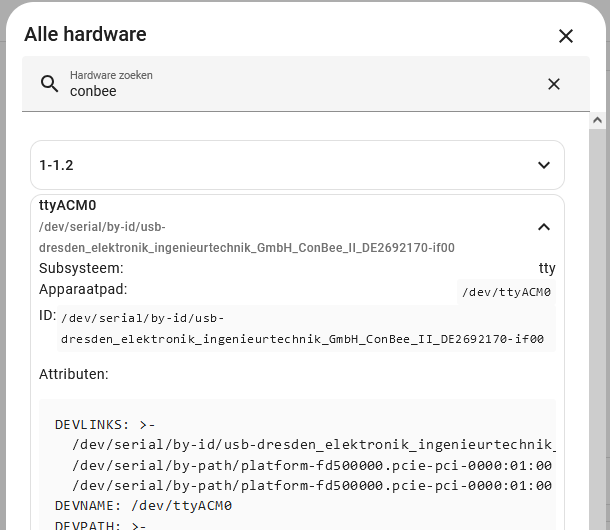
Task: Click the Subsysteem value tty
Action: (547, 268)
